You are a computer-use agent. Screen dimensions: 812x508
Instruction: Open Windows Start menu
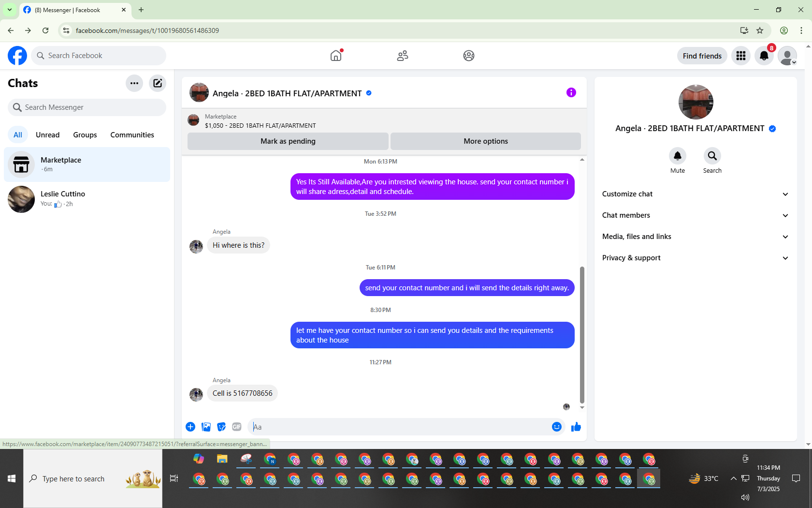point(12,478)
